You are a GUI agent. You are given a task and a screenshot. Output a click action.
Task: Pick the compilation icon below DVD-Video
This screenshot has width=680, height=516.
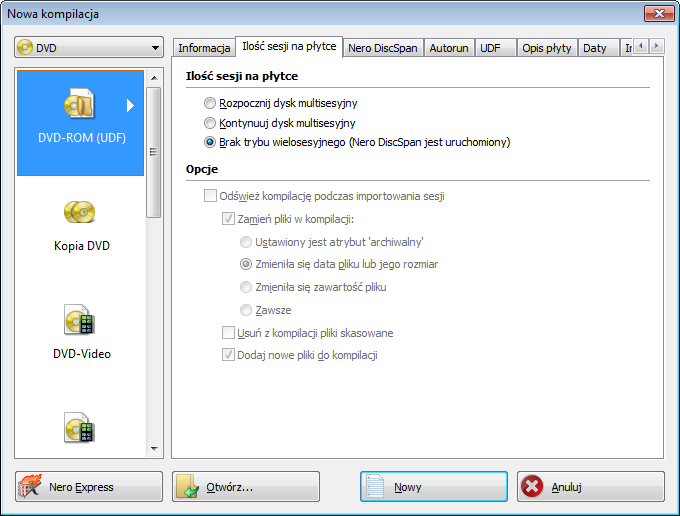[x=79, y=428]
